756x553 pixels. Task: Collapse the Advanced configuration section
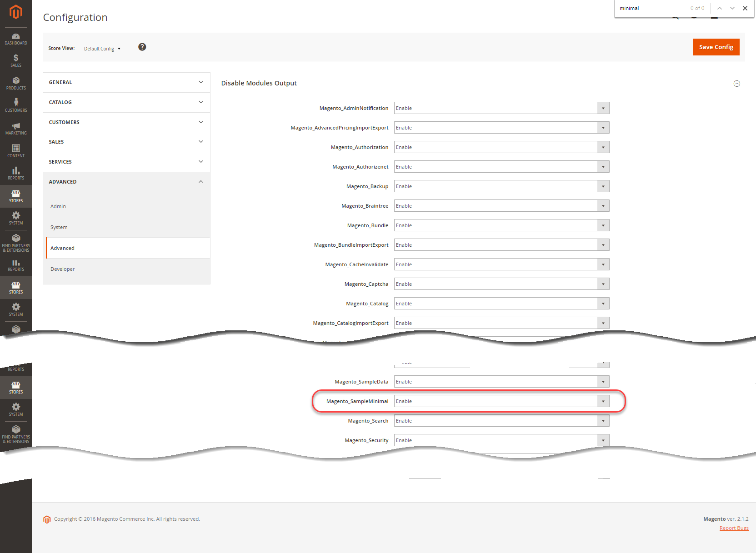pyautogui.click(x=126, y=182)
